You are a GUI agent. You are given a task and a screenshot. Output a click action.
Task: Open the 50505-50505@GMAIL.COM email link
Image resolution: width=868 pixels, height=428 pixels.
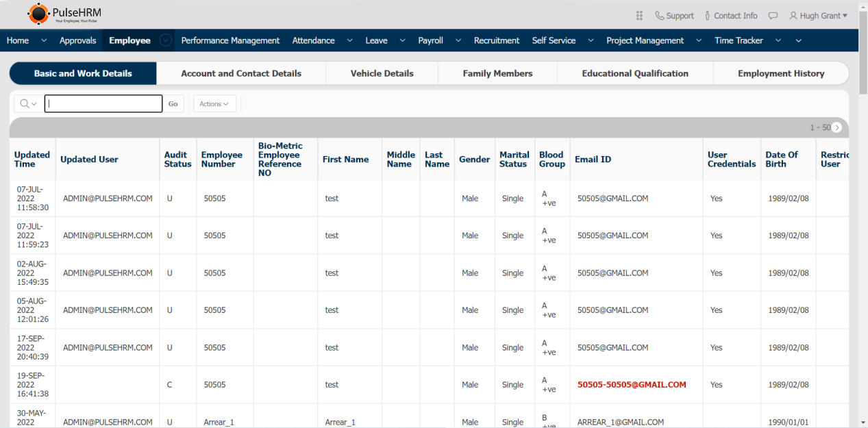click(x=631, y=385)
